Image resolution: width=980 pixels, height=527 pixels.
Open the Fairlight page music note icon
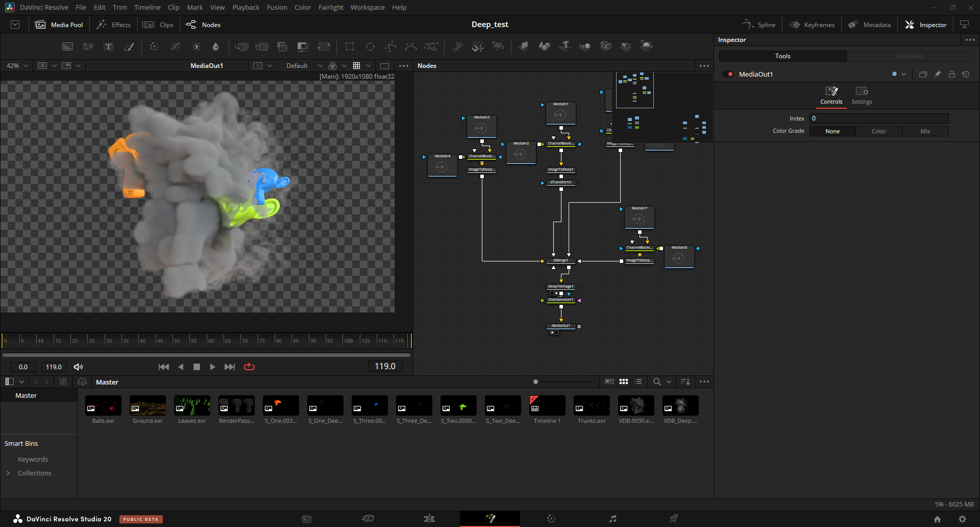pyautogui.click(x=612, y=518)
